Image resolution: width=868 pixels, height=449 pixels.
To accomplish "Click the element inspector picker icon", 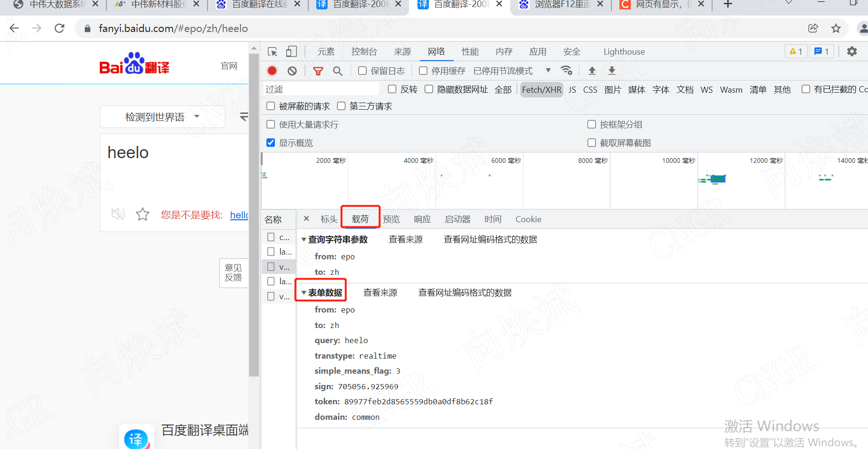I will [x=273, y=52].
